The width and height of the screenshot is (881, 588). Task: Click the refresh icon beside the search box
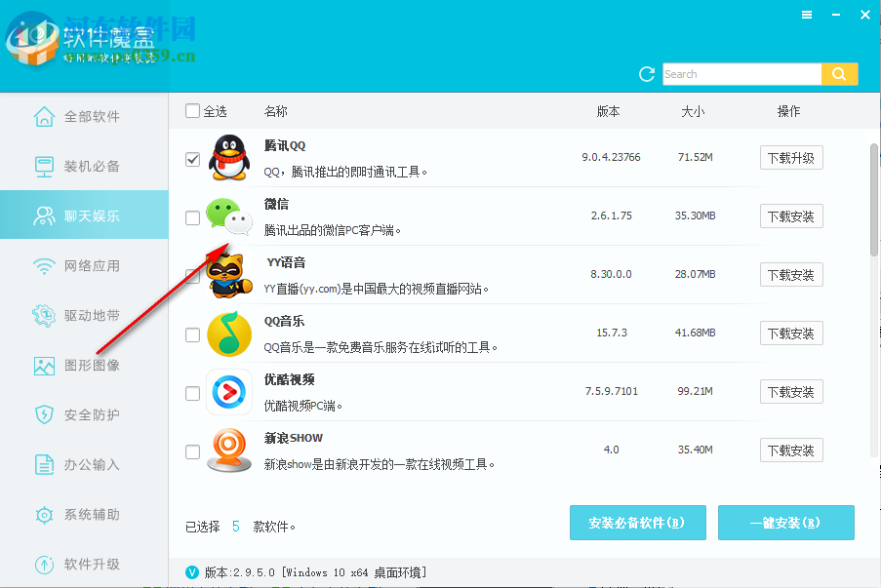pyautogui.click(x=647, y=73)
